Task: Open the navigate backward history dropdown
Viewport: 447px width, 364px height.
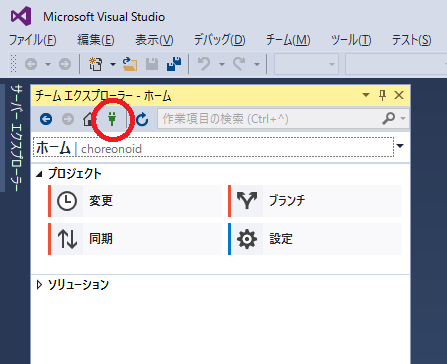Action: (x=48, y=64)
